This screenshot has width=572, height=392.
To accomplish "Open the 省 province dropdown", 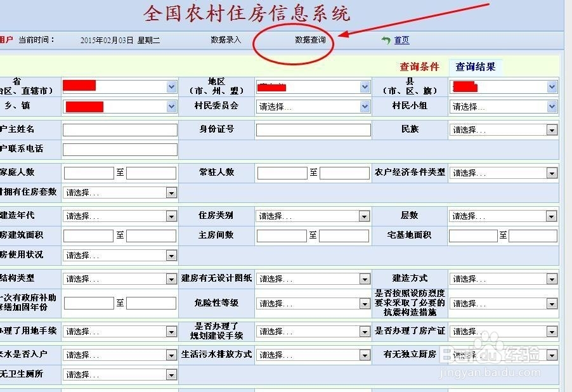I will (x=171, y=86).
